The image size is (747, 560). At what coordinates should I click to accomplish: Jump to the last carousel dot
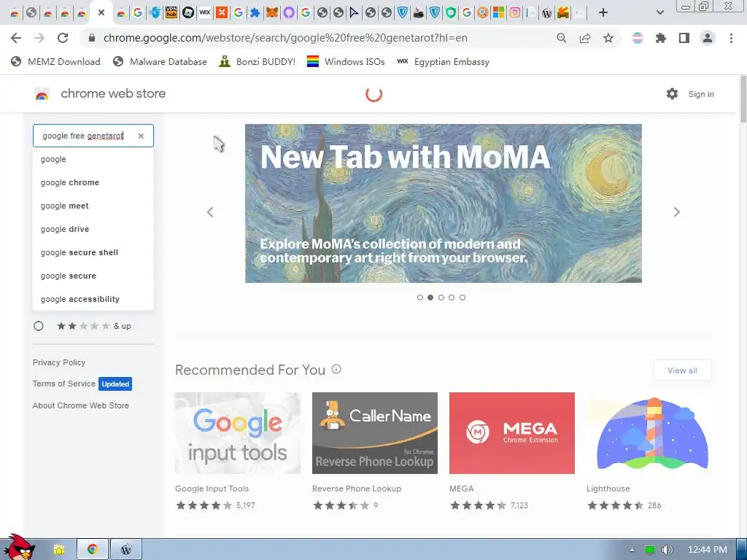coord(462,297)
